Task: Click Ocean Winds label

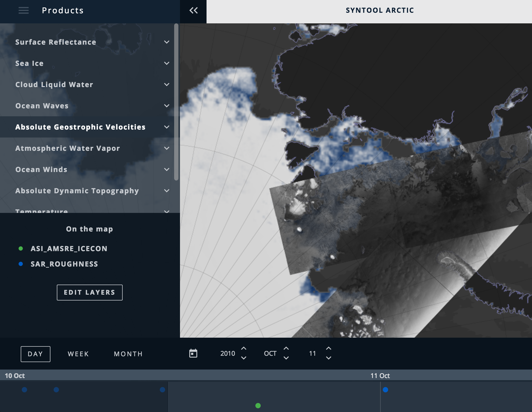Action: click(41, 169)
